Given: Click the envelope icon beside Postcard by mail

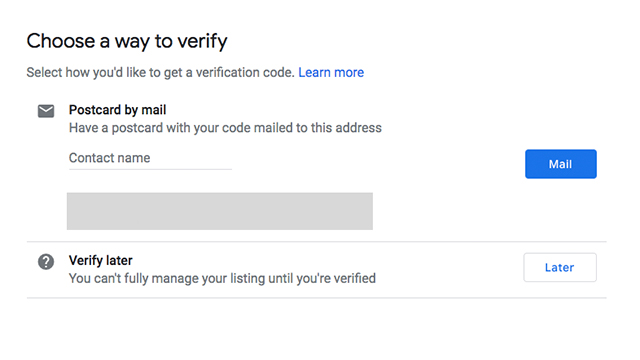Looking at the screenshot, I should click(46, 111).
